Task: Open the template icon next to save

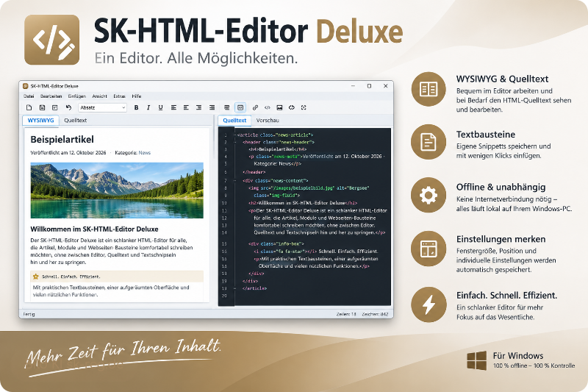Action: coord(54,107)
